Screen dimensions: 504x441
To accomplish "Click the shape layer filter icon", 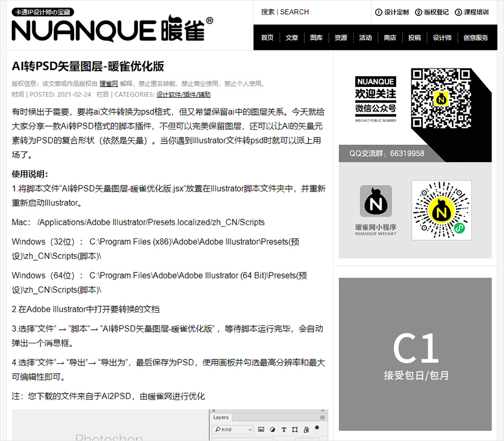I will [295, 429].
